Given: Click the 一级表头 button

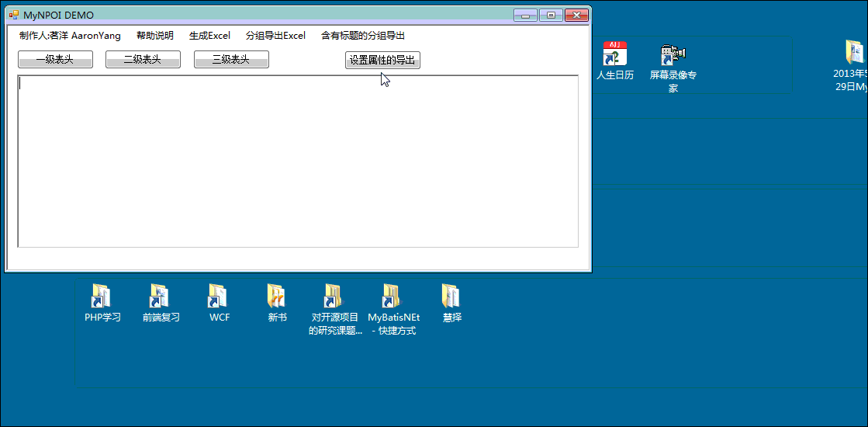Looking at the screenshot, I should [x=55, y=60].
